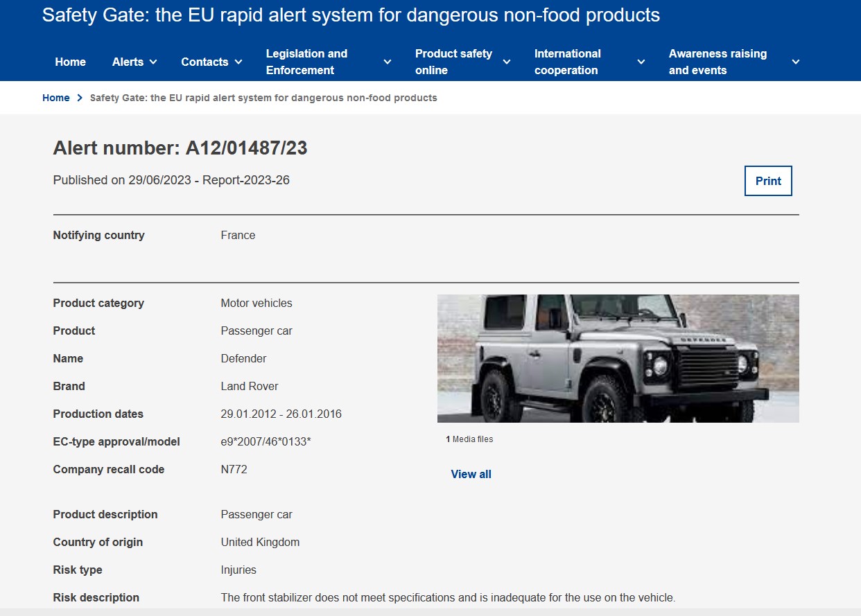This screenshot has width=861, height=616.
Task: Select the name value Defender
Action: (x=243, y=358)
